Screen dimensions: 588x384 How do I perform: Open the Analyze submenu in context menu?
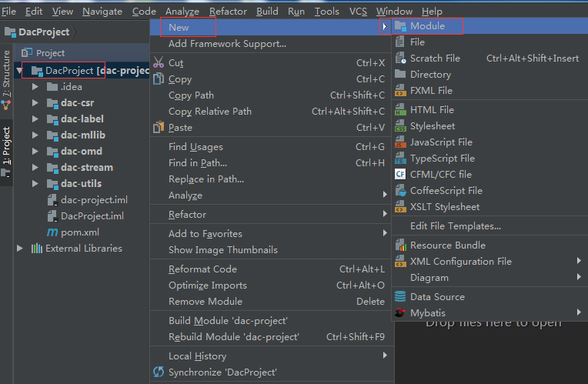270,195
